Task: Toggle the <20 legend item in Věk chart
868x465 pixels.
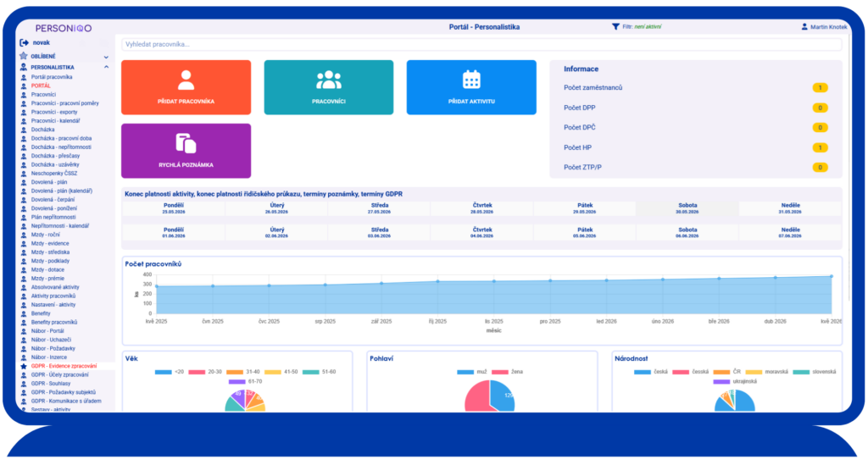Action: pos(170,372)
